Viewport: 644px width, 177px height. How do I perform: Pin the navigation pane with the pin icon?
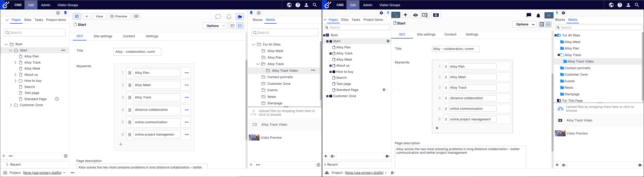point(66,13)
